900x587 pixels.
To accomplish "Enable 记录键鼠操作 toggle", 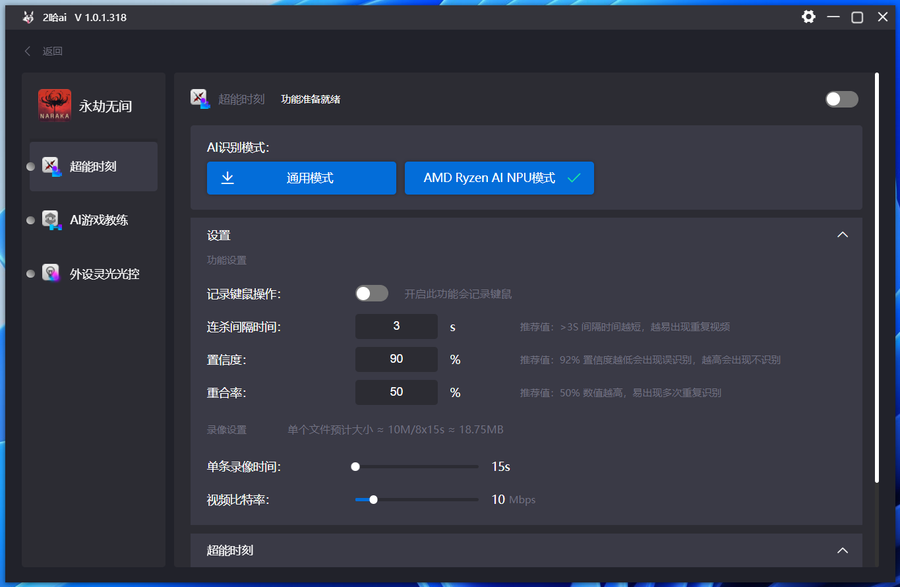I will pos(371,294).
